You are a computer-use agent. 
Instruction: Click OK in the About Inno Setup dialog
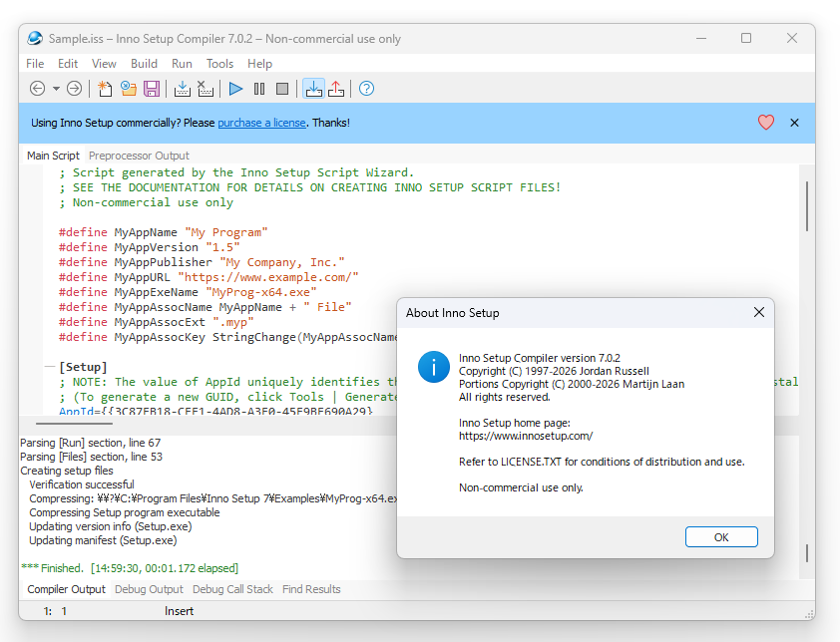[x=721, y=537]
